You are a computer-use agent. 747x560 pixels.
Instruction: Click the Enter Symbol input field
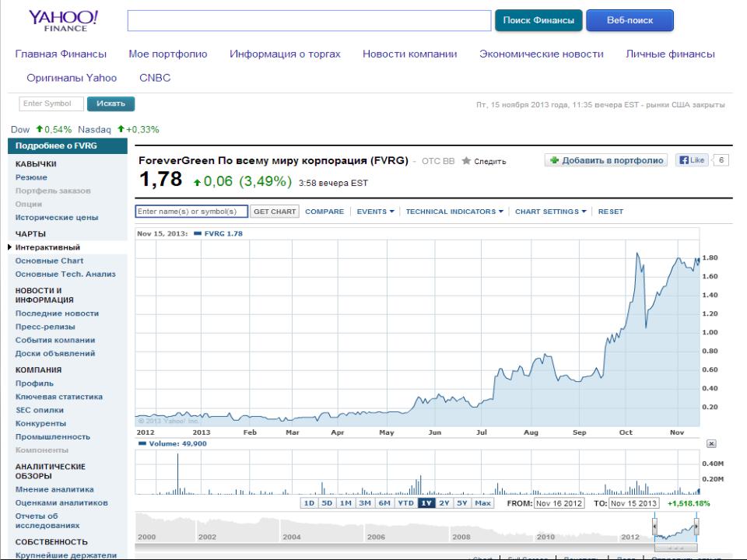click(51, 103)
